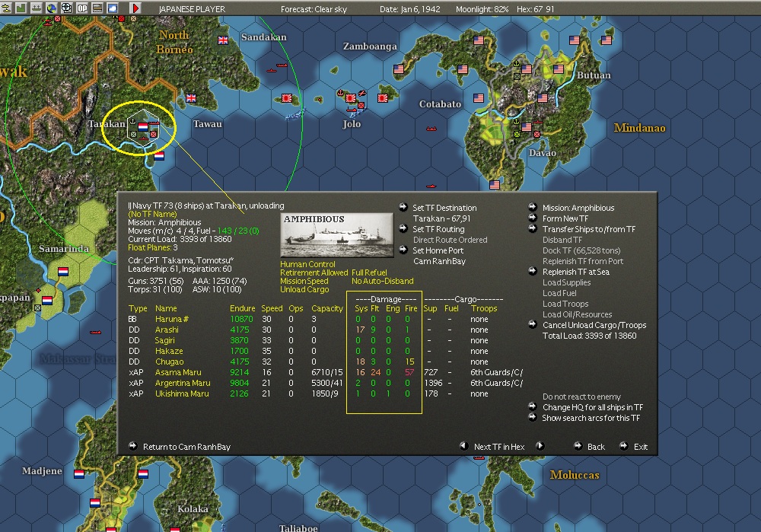This screenshot has width=761, height=532.
Task: Click the Set Home Port arrow
Action: point(403,250)
